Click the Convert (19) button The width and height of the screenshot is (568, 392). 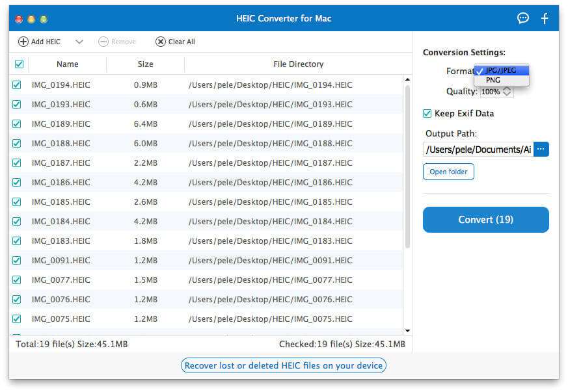point(486,220)
